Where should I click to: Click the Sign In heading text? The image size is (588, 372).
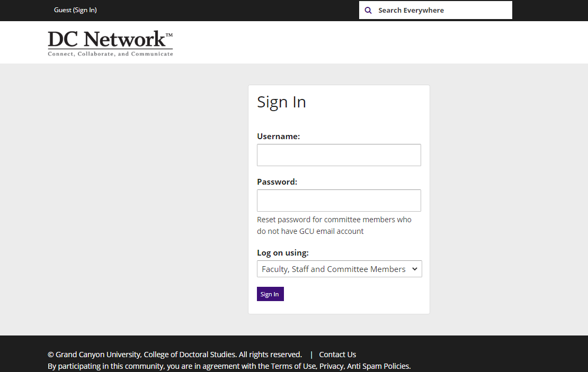point(282,102)
